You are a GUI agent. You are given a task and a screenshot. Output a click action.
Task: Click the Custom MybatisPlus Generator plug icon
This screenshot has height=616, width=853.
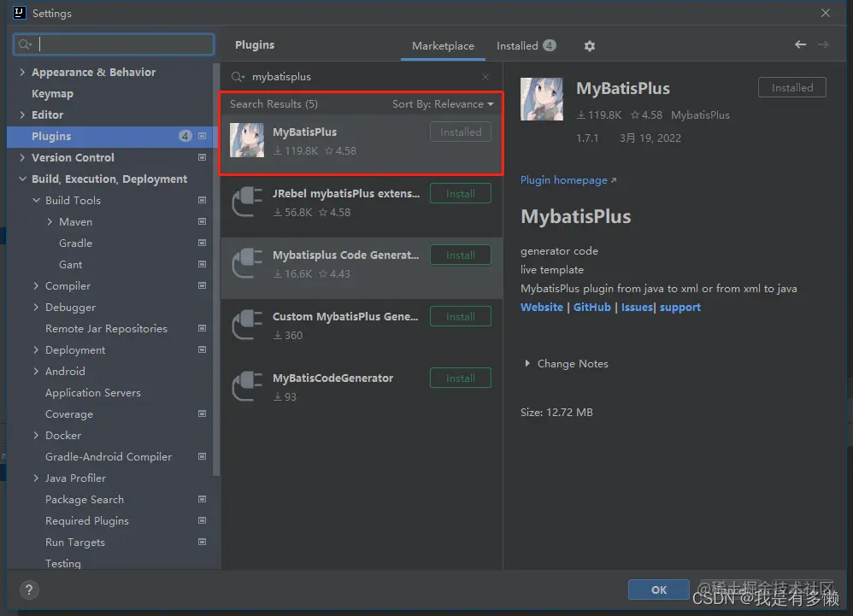coord(247,325)
